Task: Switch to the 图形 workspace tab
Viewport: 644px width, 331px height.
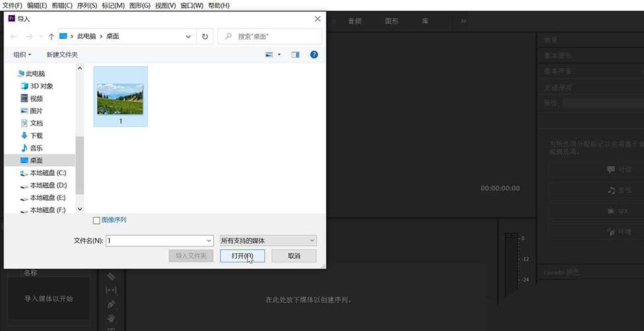Action: pyautogui.click(x=391, y=21)
